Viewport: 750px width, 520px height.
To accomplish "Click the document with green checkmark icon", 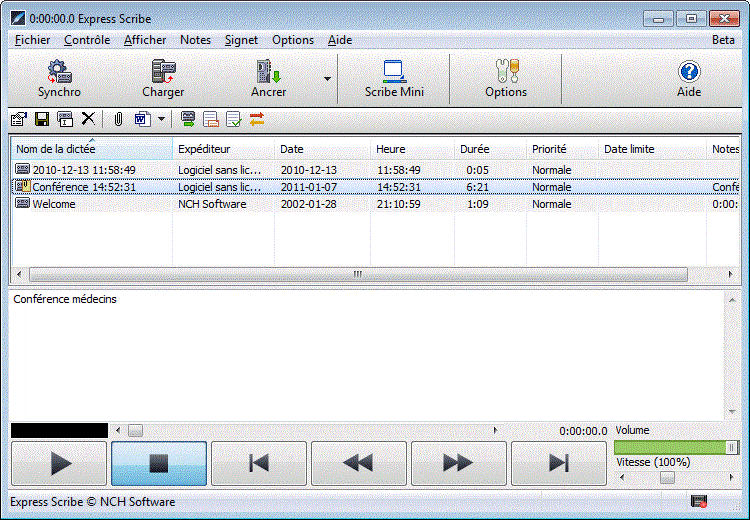I will tap(233, 119).
